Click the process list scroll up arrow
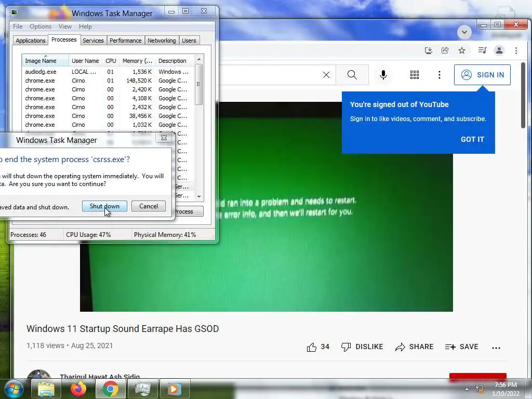The height and width of the screenshot is (399, 532). coord(199,59)
